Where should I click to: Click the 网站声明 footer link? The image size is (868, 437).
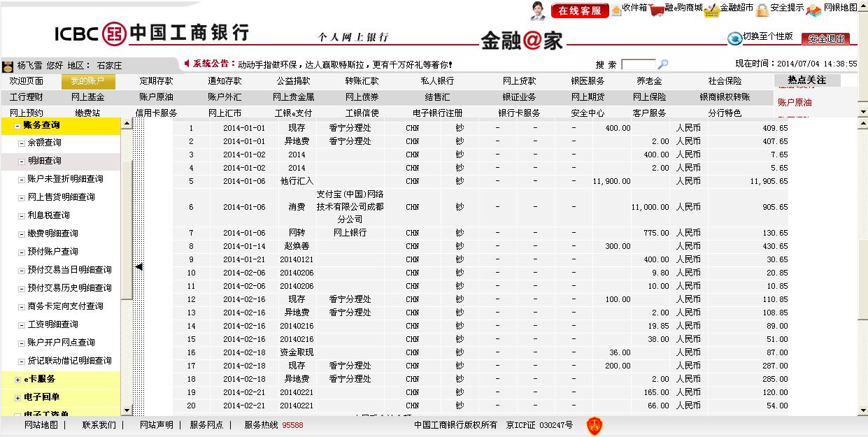(x=156, y=425)
